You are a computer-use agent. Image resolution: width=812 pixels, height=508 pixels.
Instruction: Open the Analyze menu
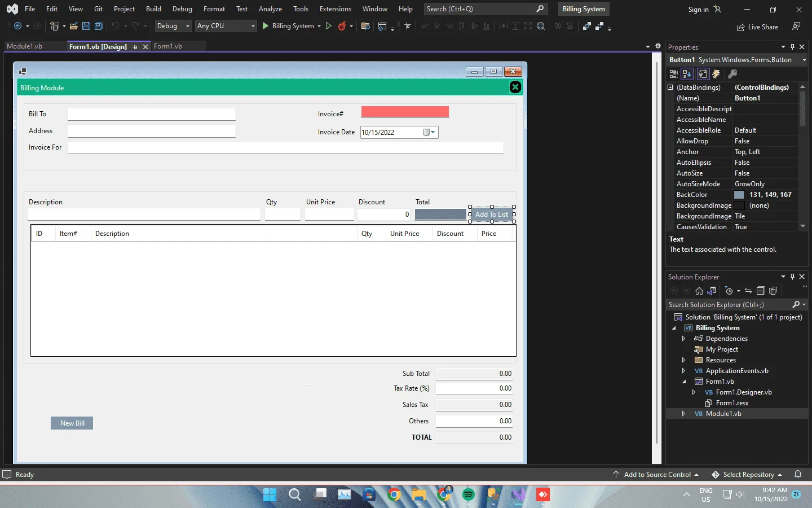pyautogui.click(x=270, y=9)
